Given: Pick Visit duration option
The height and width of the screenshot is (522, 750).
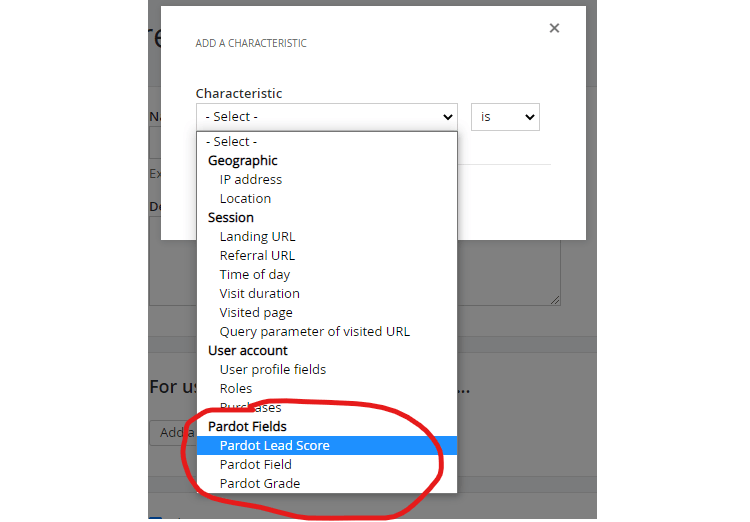Looking at the screenshot, I should coord(259,294).
